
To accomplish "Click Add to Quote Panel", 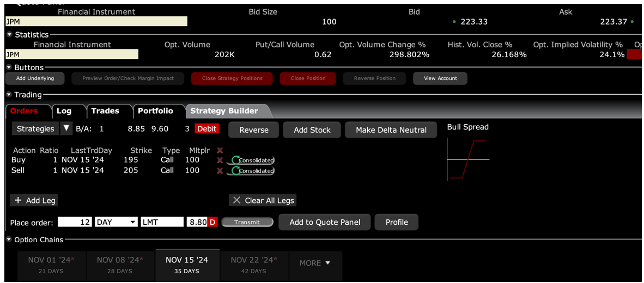I will [x=325, y=222].
